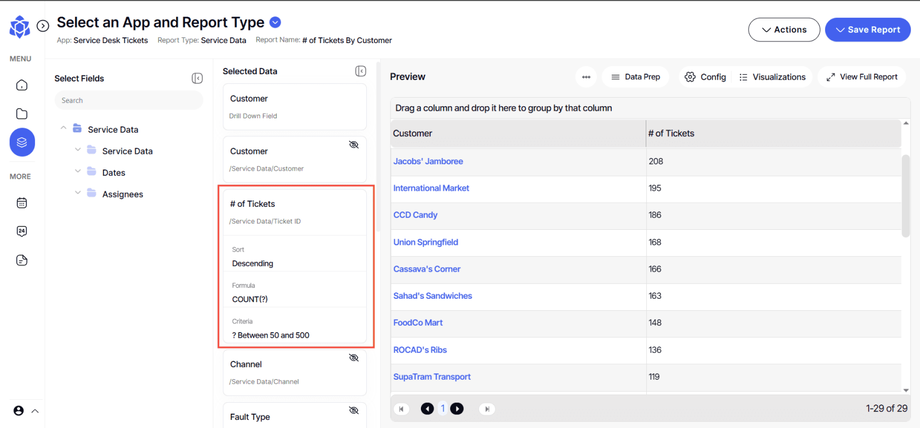Viewport: 920px width, 428px height.
Task: Click the Save Report button
Action: coord(867,30)
